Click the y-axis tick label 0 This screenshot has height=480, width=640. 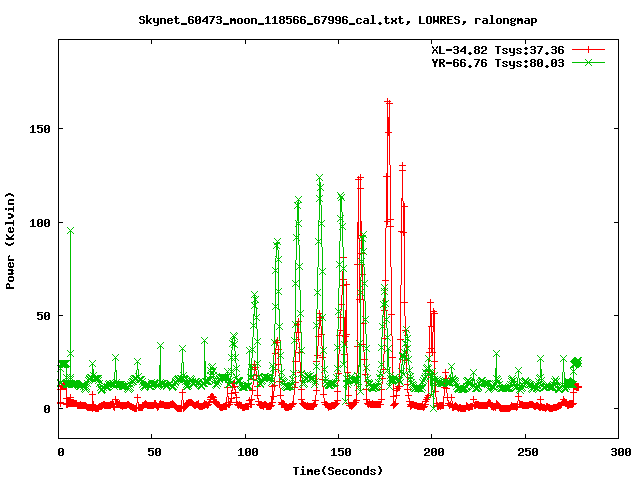pos(47,409)
